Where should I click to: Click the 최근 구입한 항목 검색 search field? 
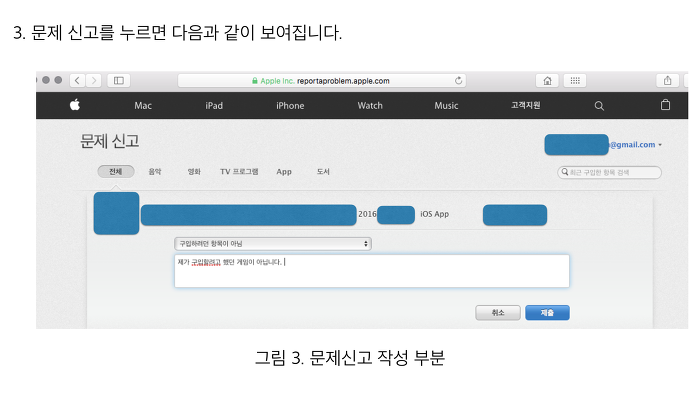pyautogui.click(x=609, y=172)
